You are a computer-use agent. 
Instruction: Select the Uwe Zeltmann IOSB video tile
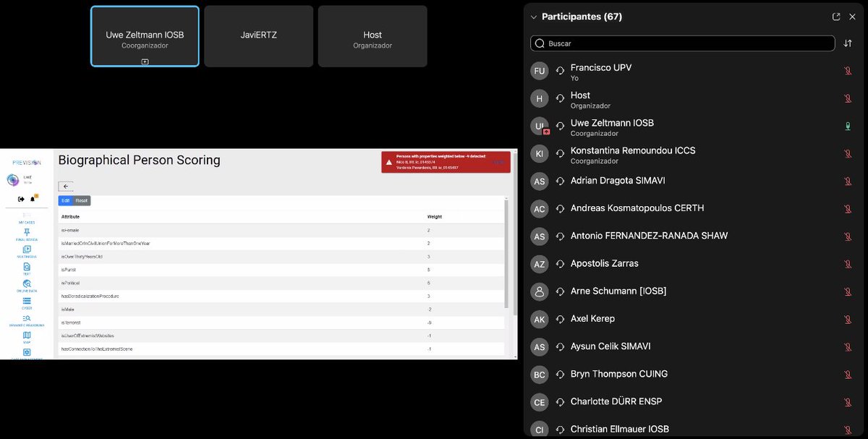tap(145, 36)
